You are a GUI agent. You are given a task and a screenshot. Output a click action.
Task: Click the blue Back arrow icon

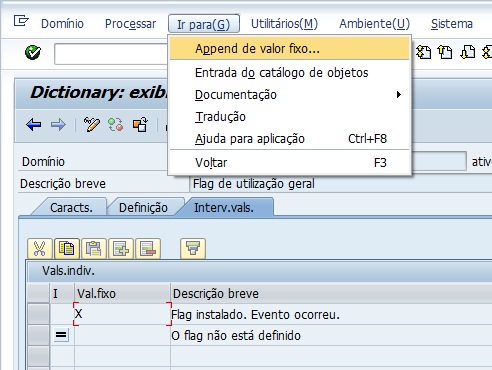tap(34, 125)
